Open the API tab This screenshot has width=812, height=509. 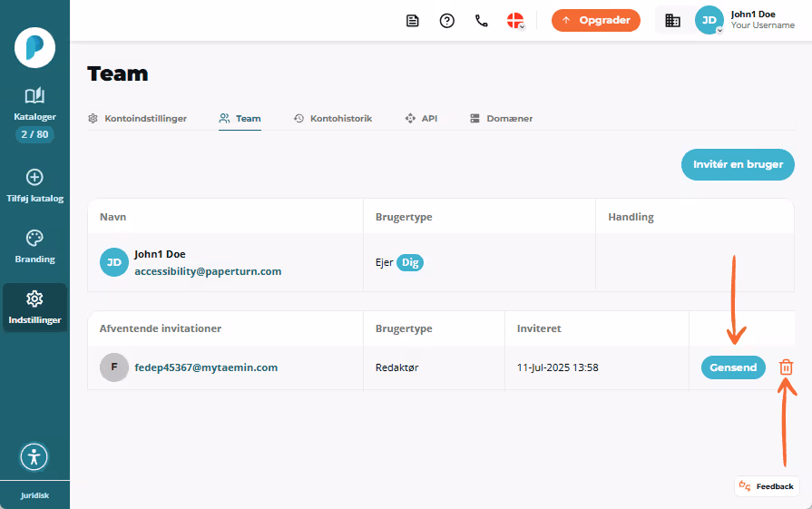pos(421,119)
